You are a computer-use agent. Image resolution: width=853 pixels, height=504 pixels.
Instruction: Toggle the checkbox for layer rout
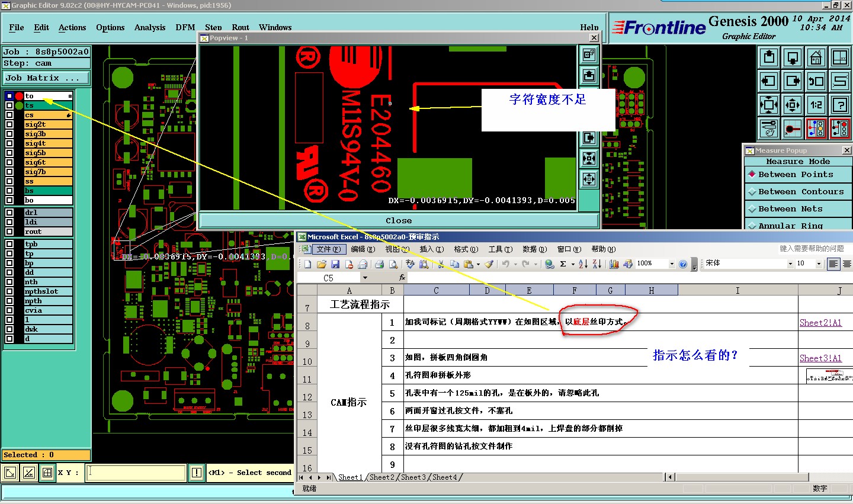9,232
